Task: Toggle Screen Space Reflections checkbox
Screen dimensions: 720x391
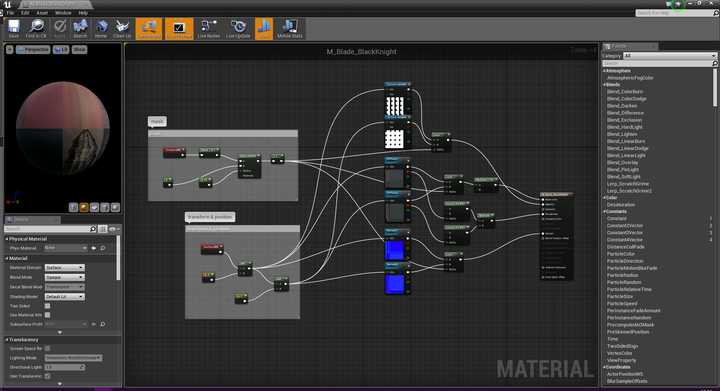Action: pyautogui.click(x=47, y=348)
